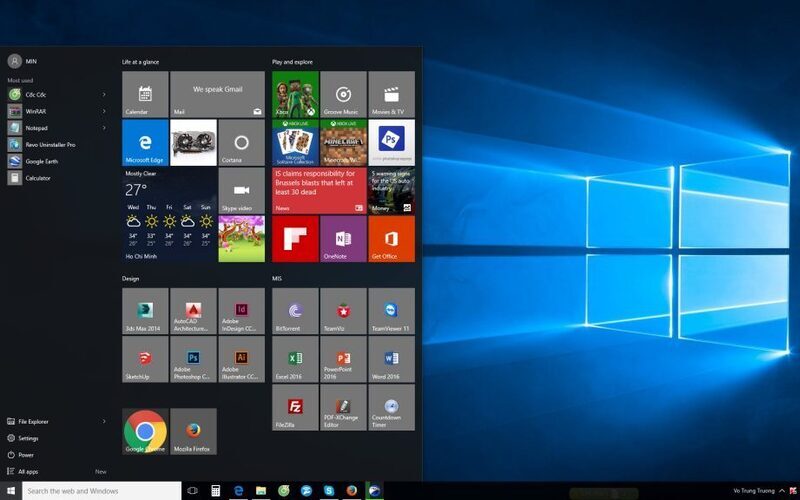Image resolution: width=800 pixels, height=500 pixels.
Task: Open the 3ds Max 2014 tile
Action: coord(145,311)
